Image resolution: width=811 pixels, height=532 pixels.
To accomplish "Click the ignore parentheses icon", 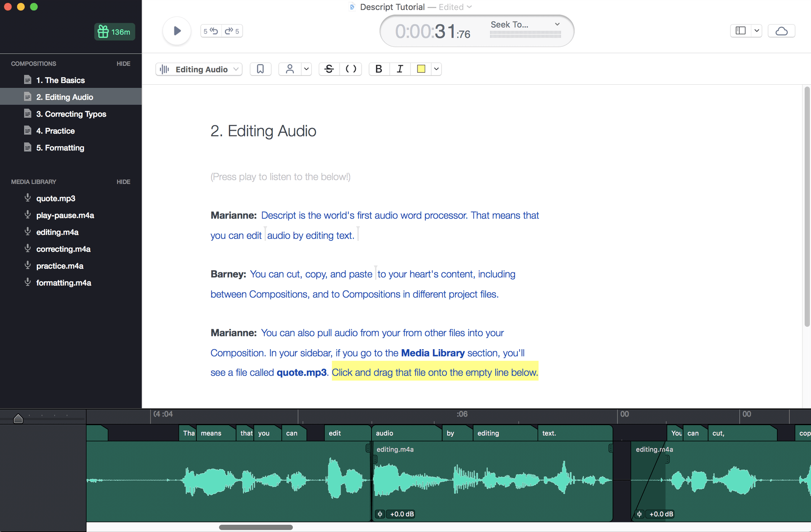I will 351,69.
